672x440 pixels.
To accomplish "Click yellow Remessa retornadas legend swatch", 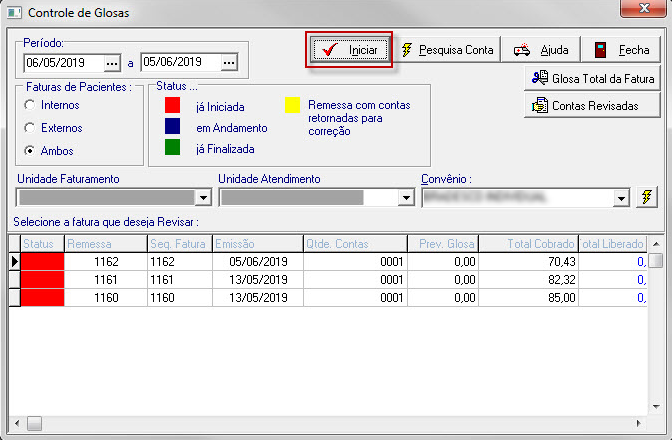I will point(292,105).
